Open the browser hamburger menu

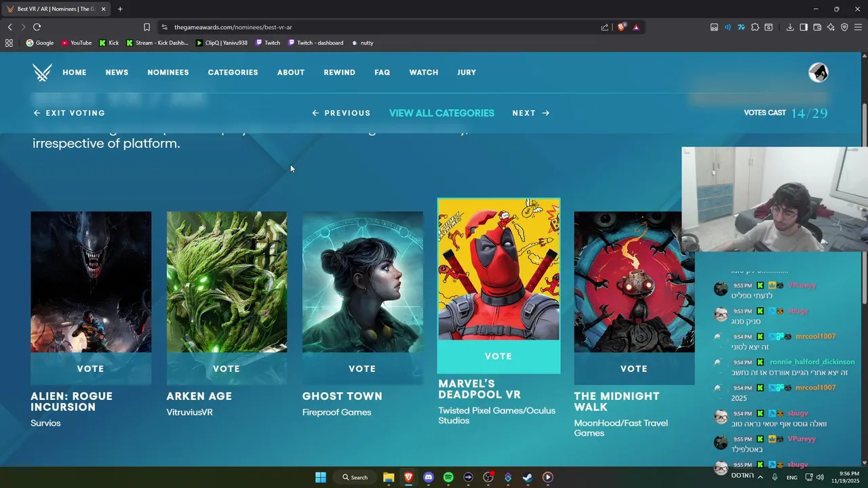(858, 27)
